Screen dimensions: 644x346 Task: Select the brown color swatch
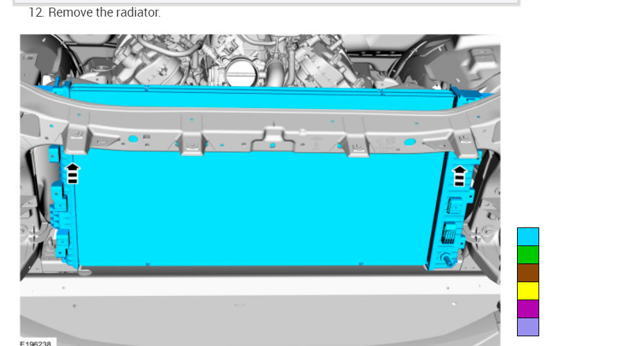point(528,273)
